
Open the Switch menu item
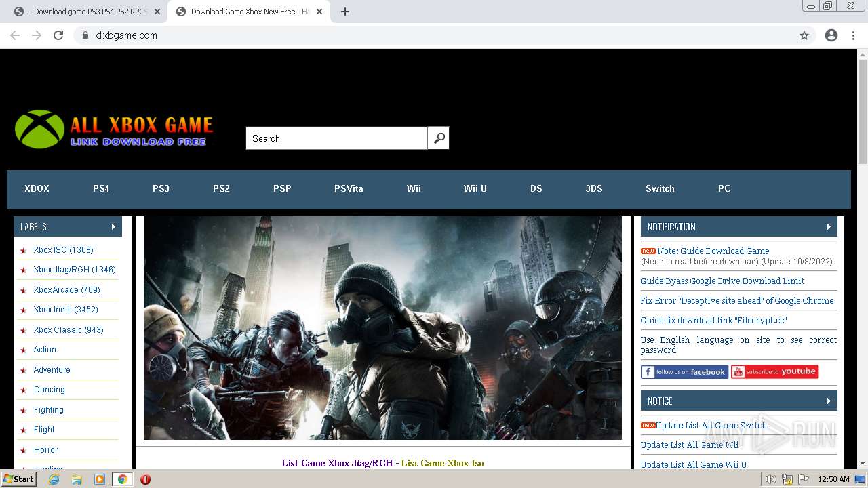tap(660, 188)
